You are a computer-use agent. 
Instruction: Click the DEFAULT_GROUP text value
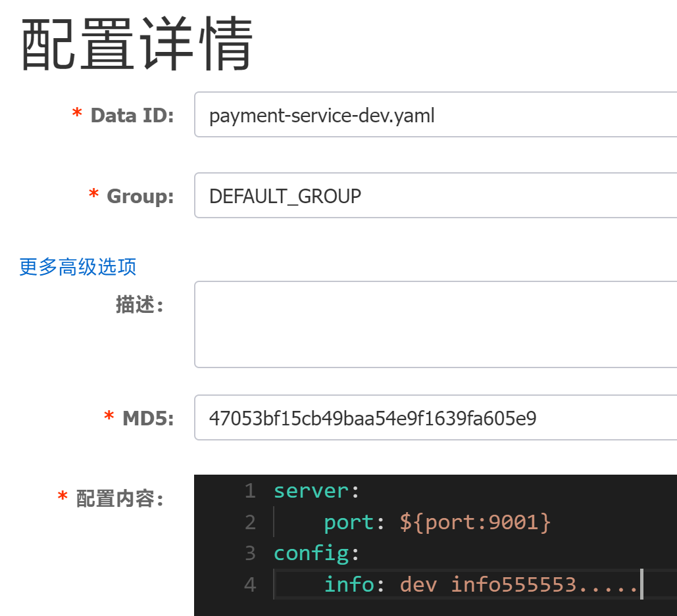[x=285, y=195]
